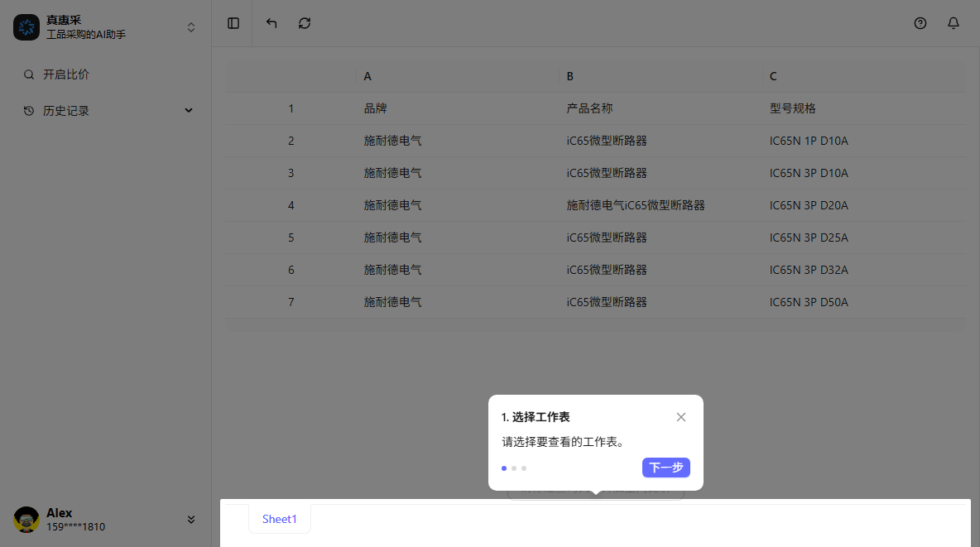Image resolution: width=980 pixels, height=547 pixels.
Task: Expand Alex's account options with double chevron
Action: click(190, 520)
